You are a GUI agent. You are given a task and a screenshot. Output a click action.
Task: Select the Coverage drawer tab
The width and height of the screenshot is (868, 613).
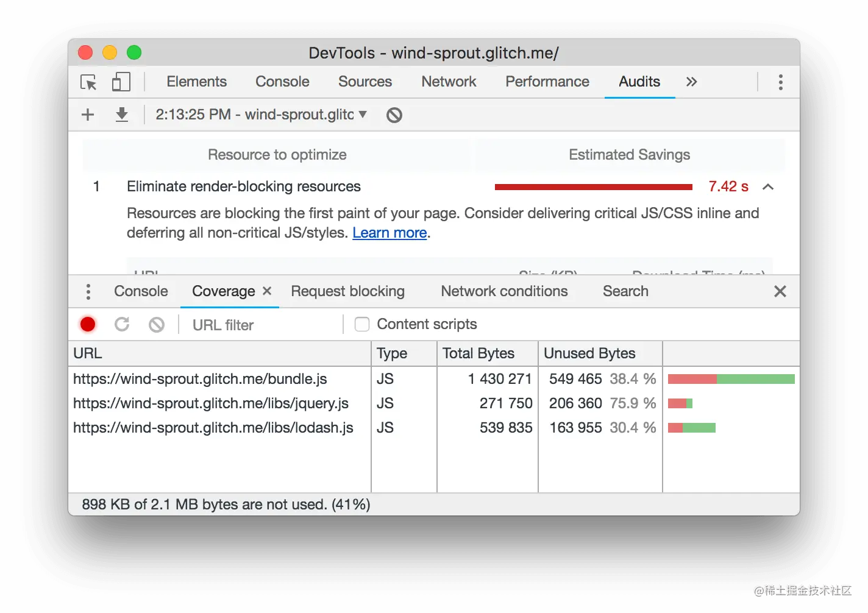[223, 291]
